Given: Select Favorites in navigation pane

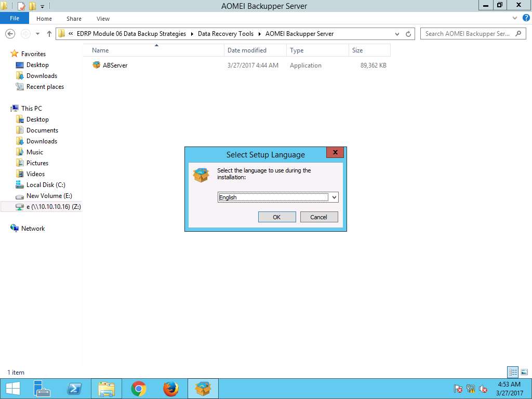Looking at the screenshot, I should 33,54.
